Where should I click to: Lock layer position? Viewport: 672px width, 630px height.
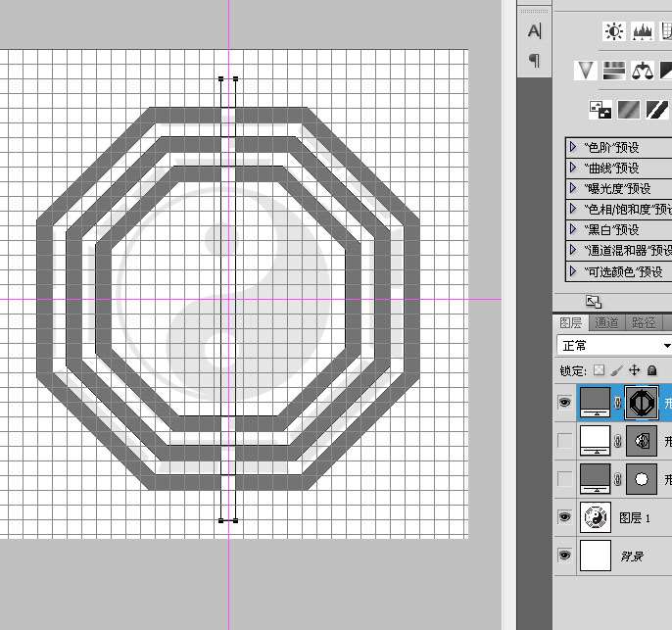tap(635, 370)
